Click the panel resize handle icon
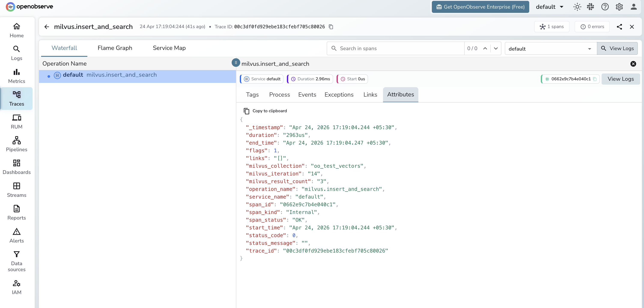 point(236,63)
